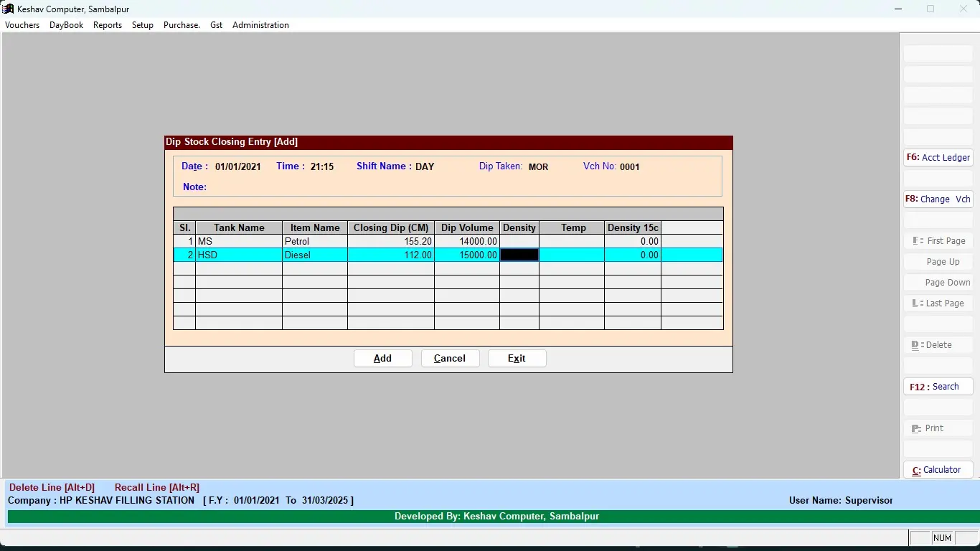Click User Name: Supervisor text
The width and height of the screenshot is (980, 551).
point(841,500)
